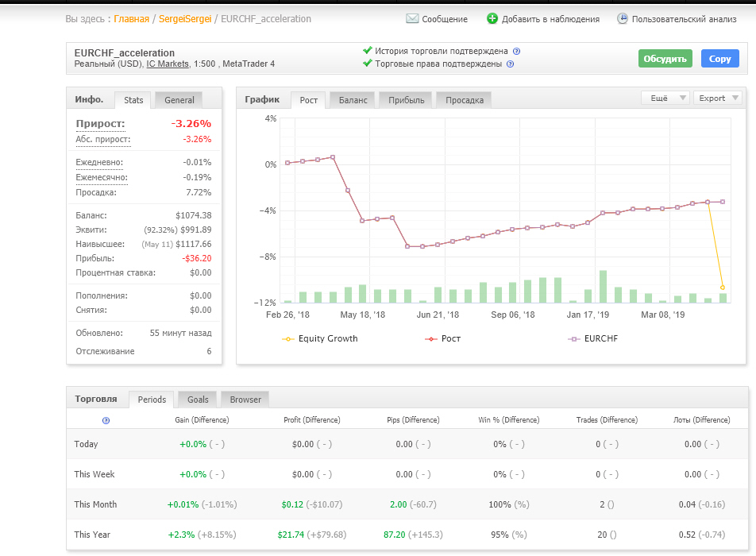The height and width of the screenshot is (556, 756).
Task: Click the Profit (Difference) column header
Action: click(x=312, y=420)
